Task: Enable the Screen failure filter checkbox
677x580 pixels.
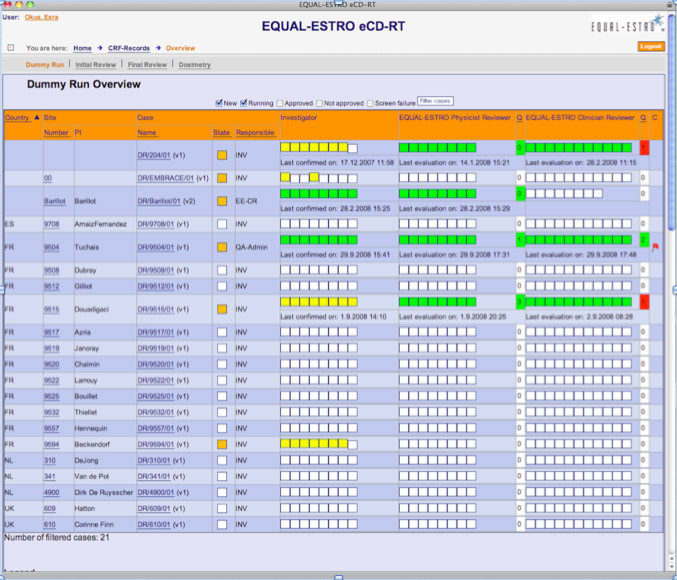Action: pyautogui.click(x=370, y=103)
